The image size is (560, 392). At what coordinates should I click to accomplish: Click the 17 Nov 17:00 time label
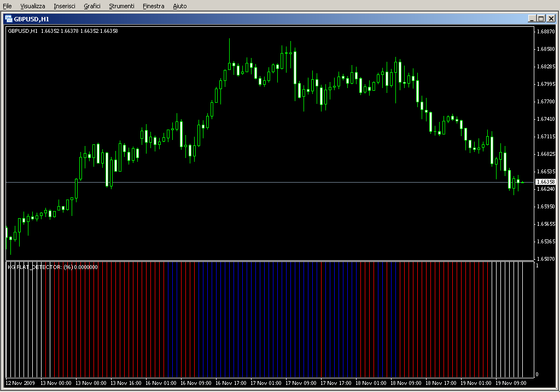[336, 383]
